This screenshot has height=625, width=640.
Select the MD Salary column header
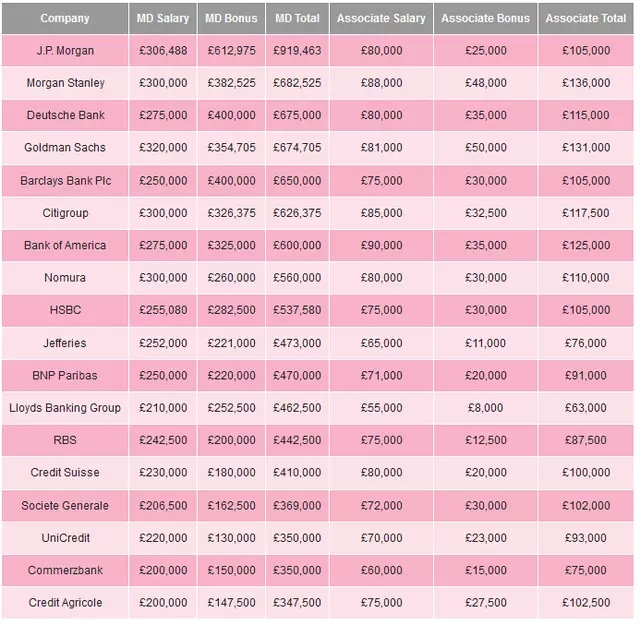pos(163,18)
